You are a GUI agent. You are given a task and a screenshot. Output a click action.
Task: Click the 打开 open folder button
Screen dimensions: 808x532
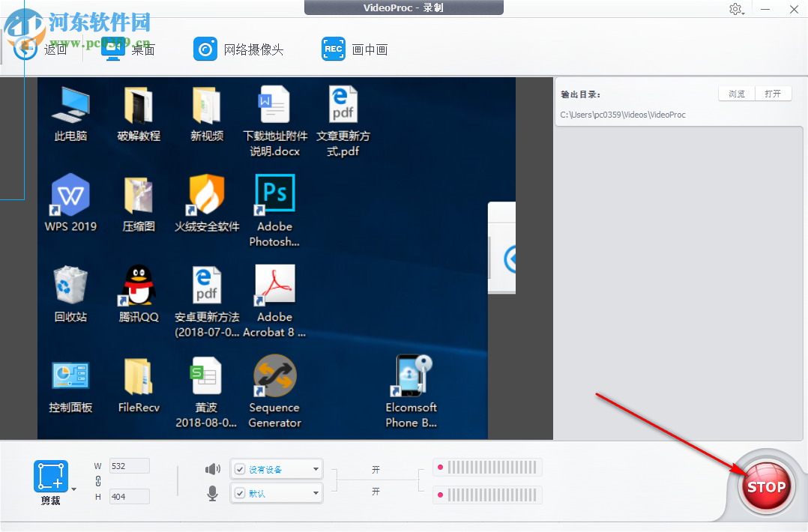(773, 94)
